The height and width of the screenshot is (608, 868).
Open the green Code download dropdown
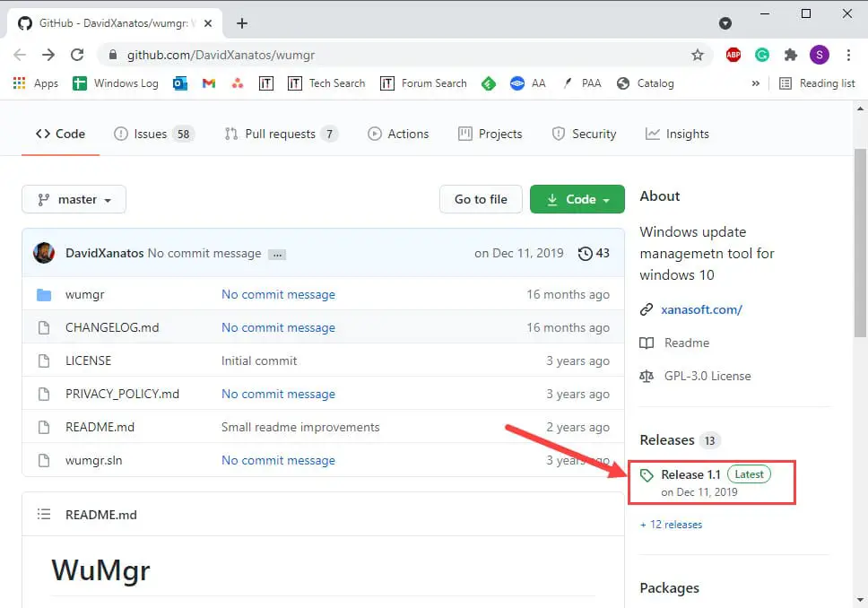click(x=577, y=199)
